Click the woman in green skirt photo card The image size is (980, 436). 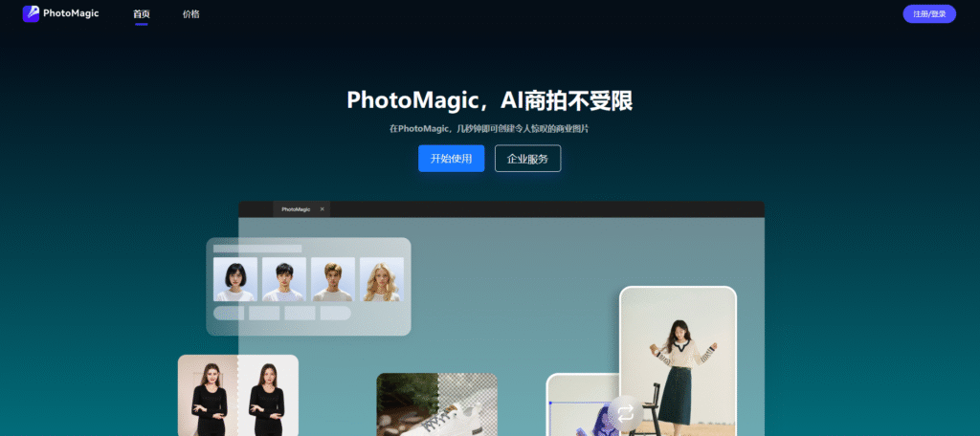pos(679,362)
